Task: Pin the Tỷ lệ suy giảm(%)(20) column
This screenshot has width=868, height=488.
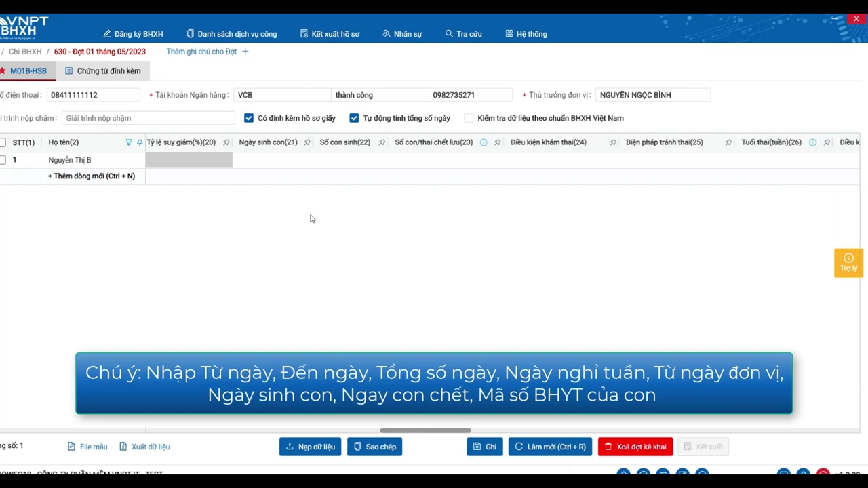Action: 226,142
